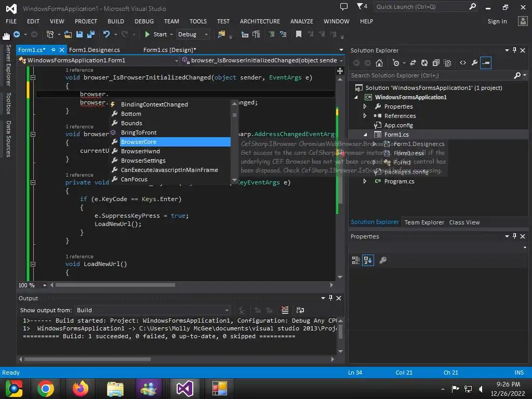Open Properties via wrench icon in Solution Explorer
Image resolution: width=532 pixels, height=399 pixels.
(474, 63)
